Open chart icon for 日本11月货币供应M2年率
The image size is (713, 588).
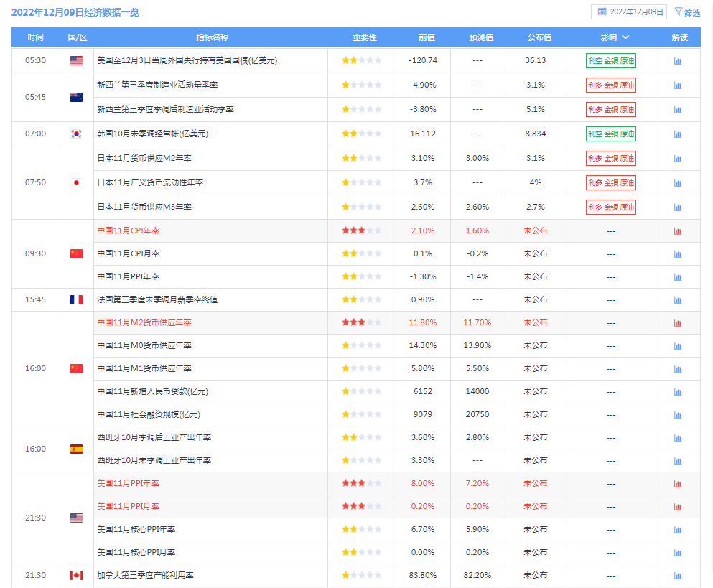[x=678, y=159]
